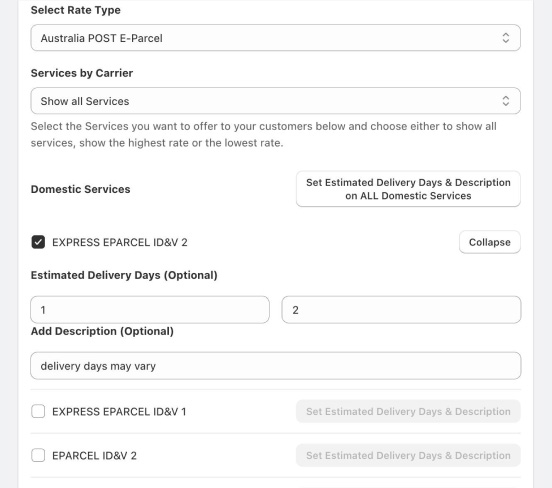Click the Add Description text field

tap(276, 366)
